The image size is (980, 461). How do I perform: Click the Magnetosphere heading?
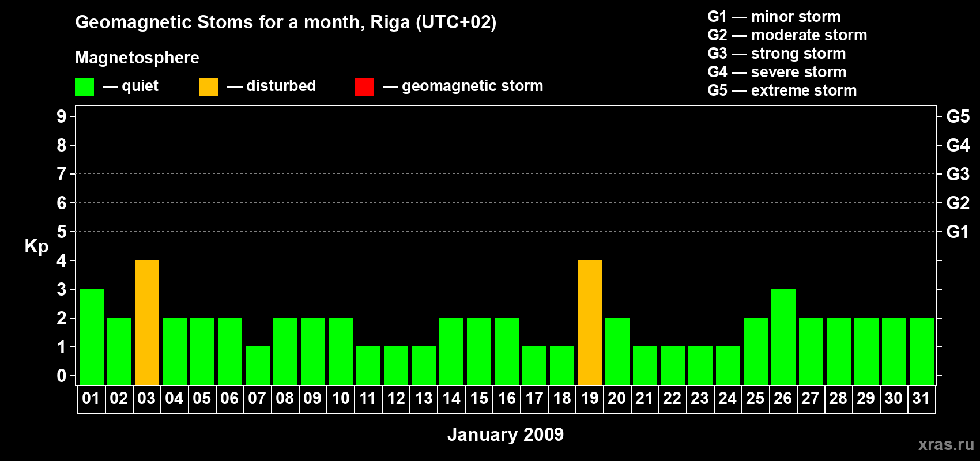click(x=137, y=58)
